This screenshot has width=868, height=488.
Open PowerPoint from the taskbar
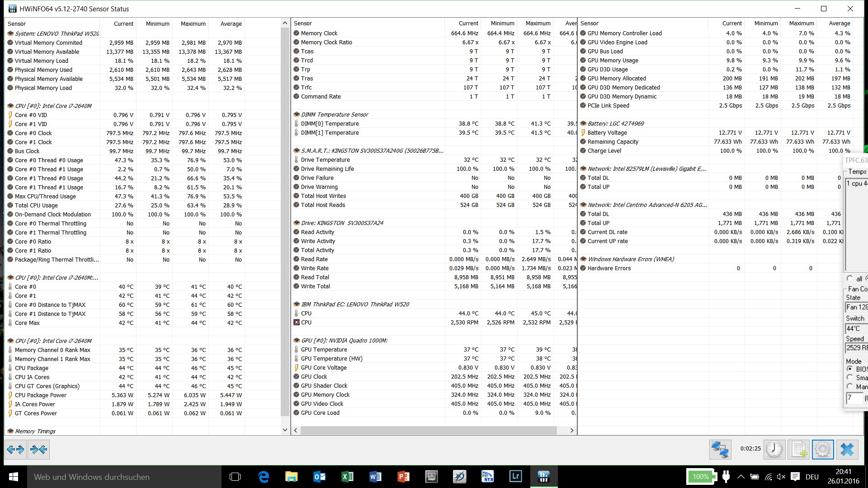pos(403,477)
